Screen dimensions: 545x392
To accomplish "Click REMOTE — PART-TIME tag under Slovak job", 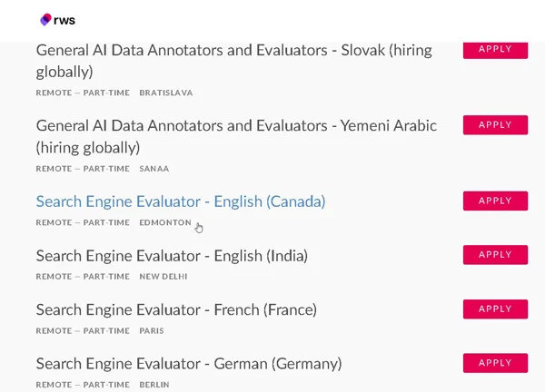I will [83, 93].
